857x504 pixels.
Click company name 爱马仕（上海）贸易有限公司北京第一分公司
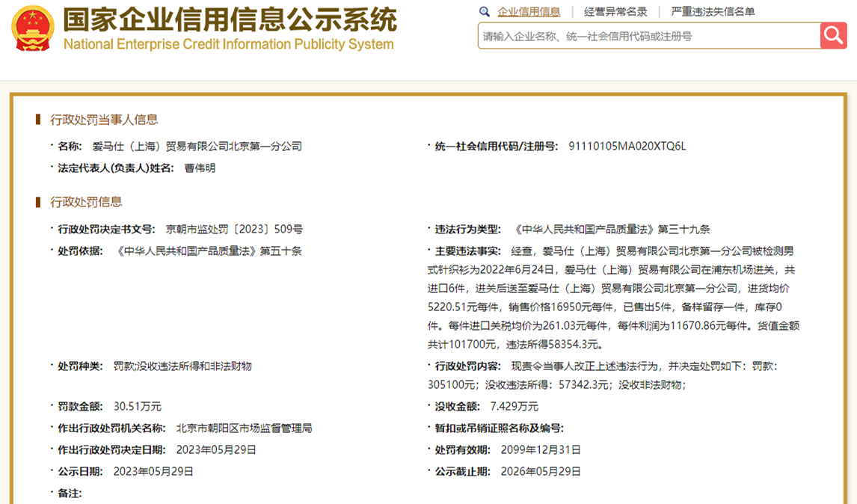coord(197,147)
